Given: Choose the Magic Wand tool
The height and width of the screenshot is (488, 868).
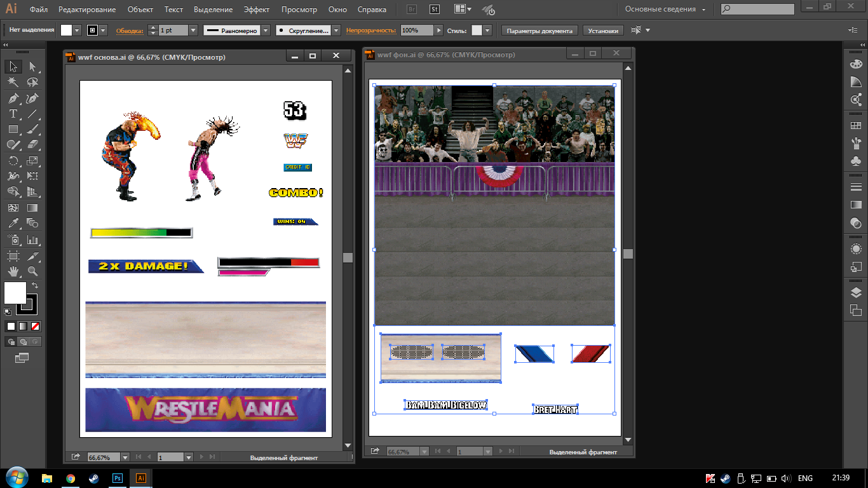Looking at the screenshot, I should (x=13, y=83).
